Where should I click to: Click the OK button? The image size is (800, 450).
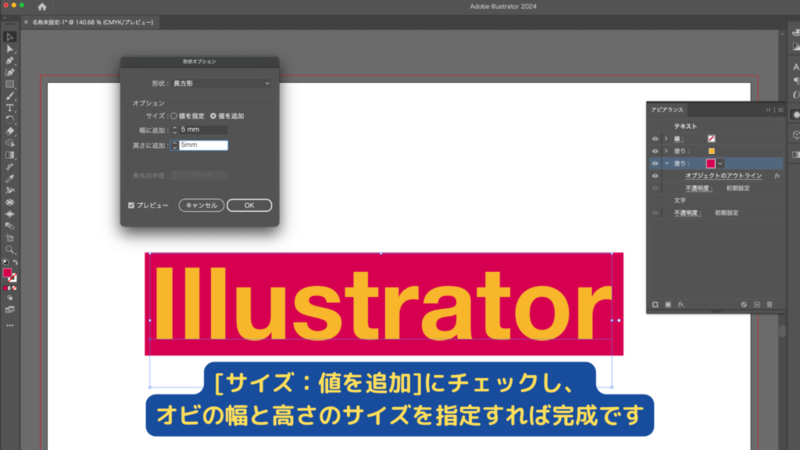pyautogui.click(x=249, y=205)
